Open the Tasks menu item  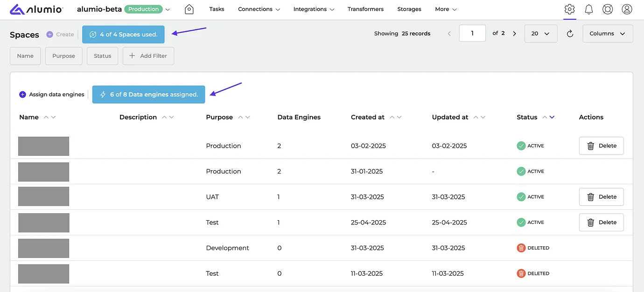pyautogui.click(x=217, y=9)
